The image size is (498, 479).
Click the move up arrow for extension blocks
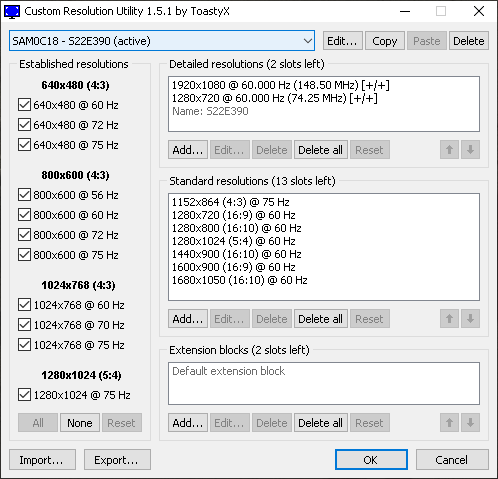point(449,423)
